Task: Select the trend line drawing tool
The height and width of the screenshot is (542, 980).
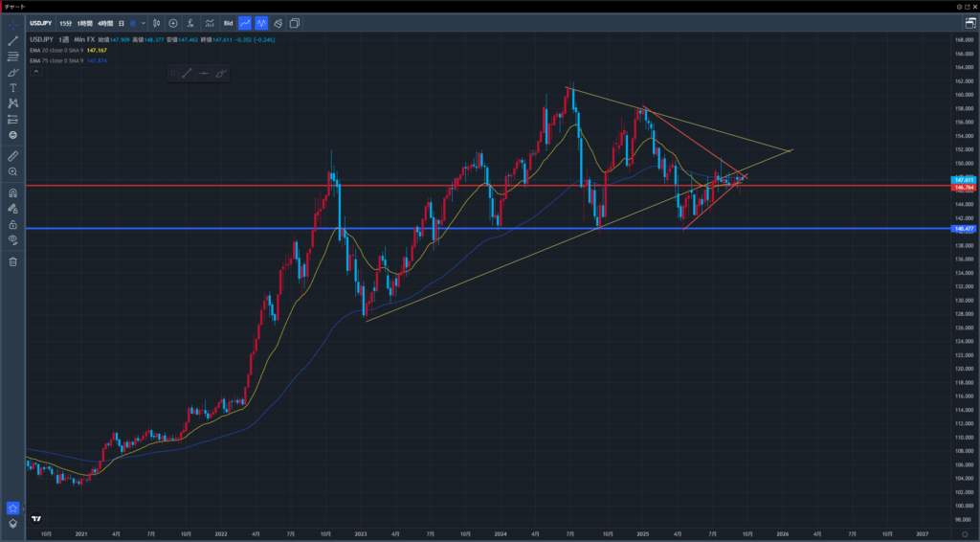Action: [13, 41]
